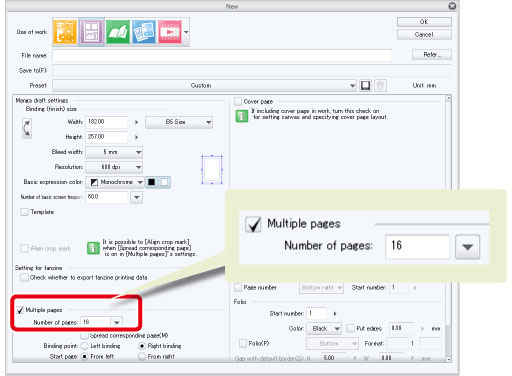This screenshot has width=512, height=376.
Task: Select Left binding radio button
Action: click(x=85, y=346)
